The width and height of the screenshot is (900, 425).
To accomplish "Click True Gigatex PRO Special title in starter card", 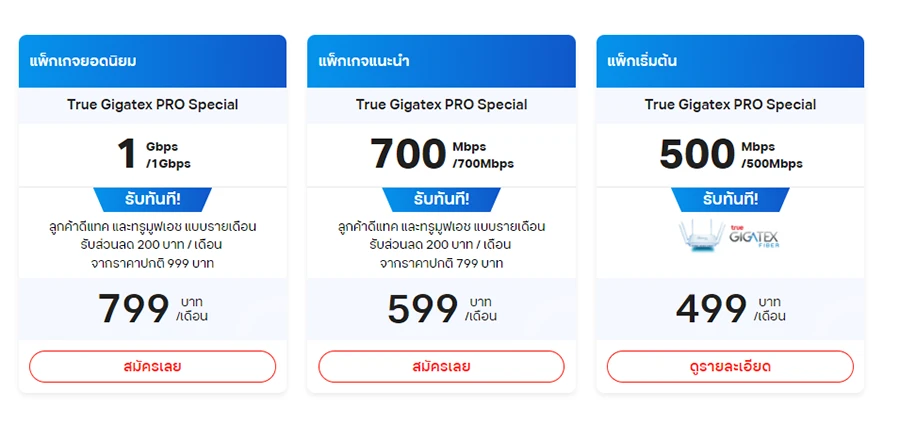I will (x=730, y=104).
